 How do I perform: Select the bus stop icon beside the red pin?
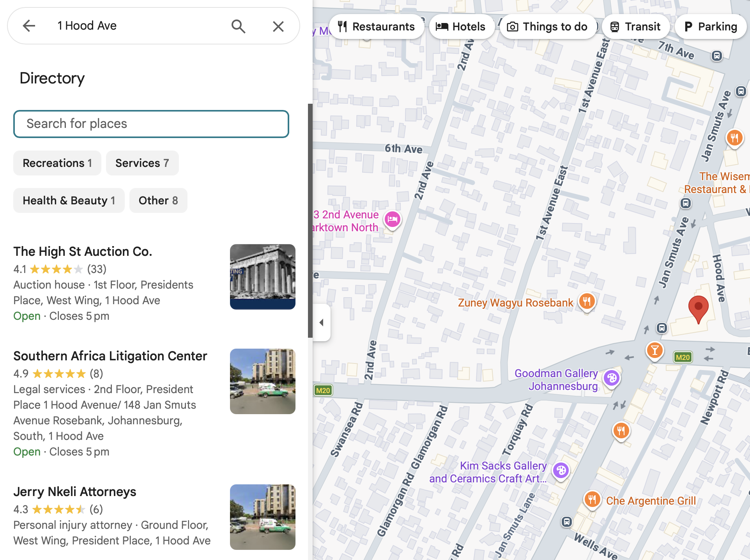pyautogui.click(x=662, y=328)
